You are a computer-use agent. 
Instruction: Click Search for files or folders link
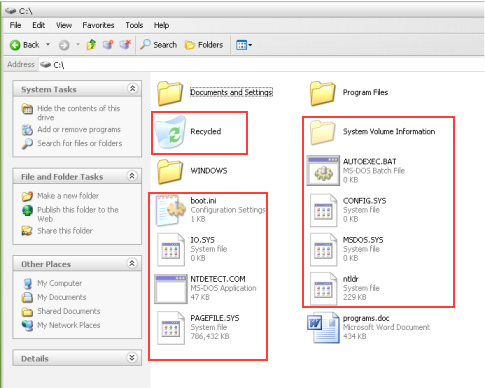pos(80,143)
